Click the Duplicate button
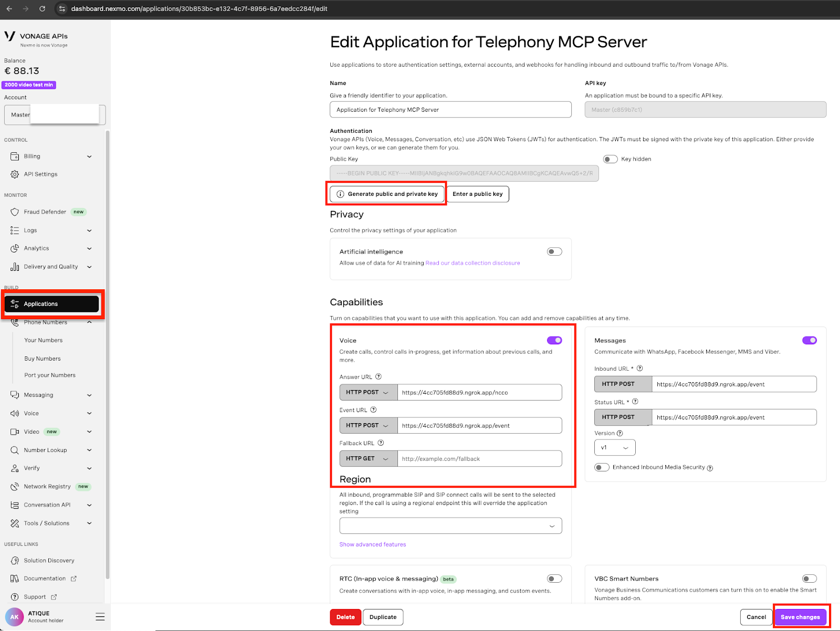840x631 pixels. click(x=383, y=617)
